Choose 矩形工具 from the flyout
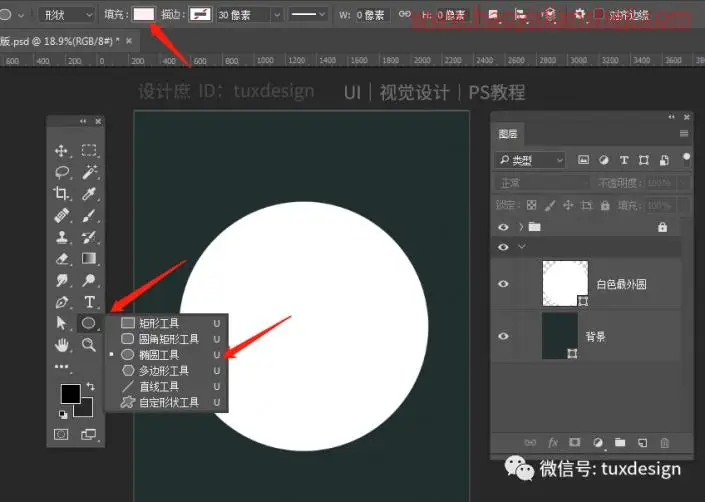This screenshot has height=502, width=705. (x=166, y=323)
